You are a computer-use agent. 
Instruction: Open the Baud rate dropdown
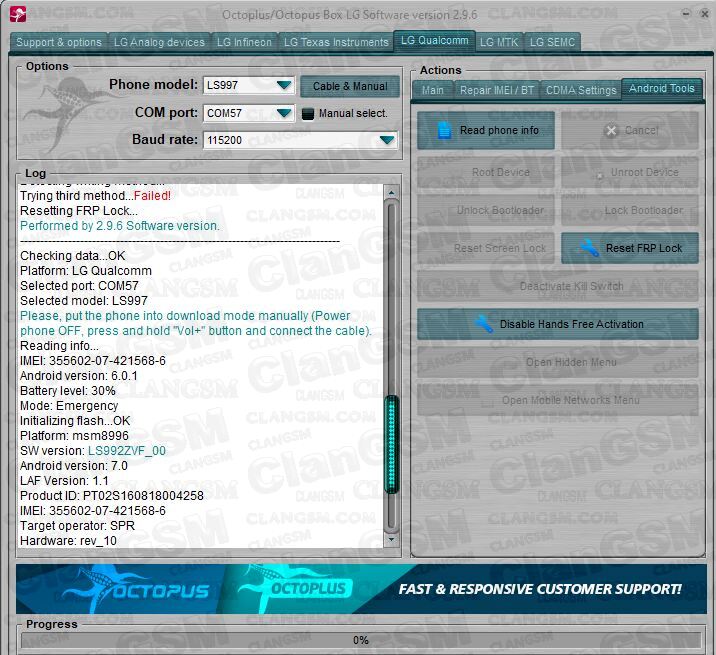click(x=387, y=140)
